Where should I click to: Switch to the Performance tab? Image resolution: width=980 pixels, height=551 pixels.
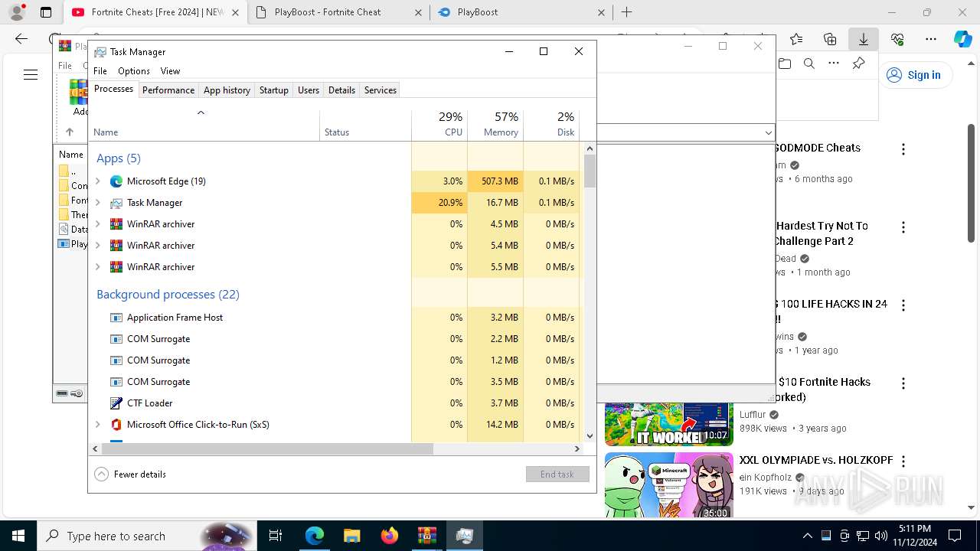coord(168,90)
